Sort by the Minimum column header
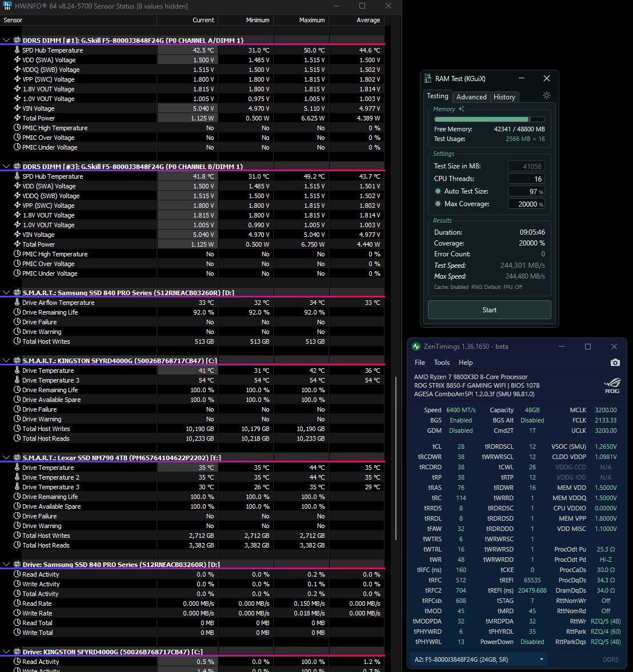Viewport: 633px width, 672px height. [246, 20]
